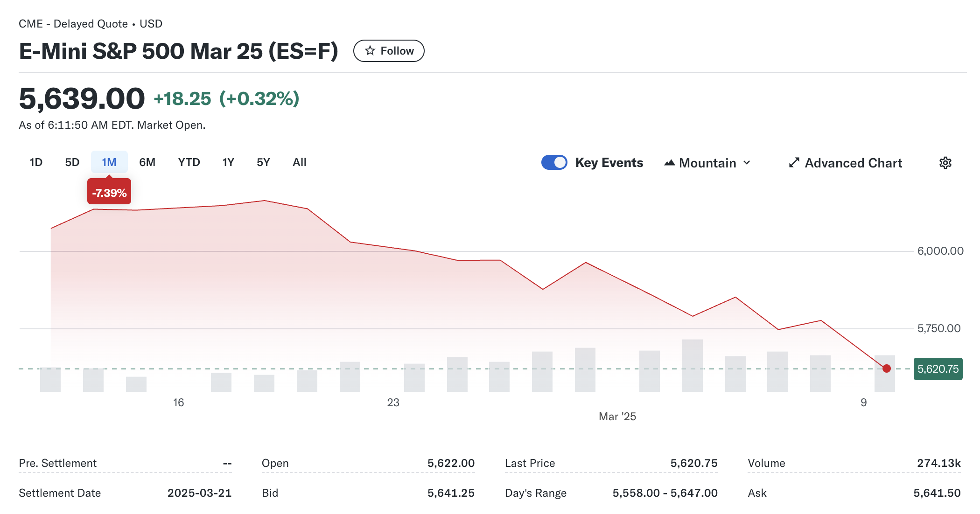The height and width of the screenshot is (514, 980).
Task: Switch chart to 1Y range
Action: pyautogui.click(x=228, y=162)
